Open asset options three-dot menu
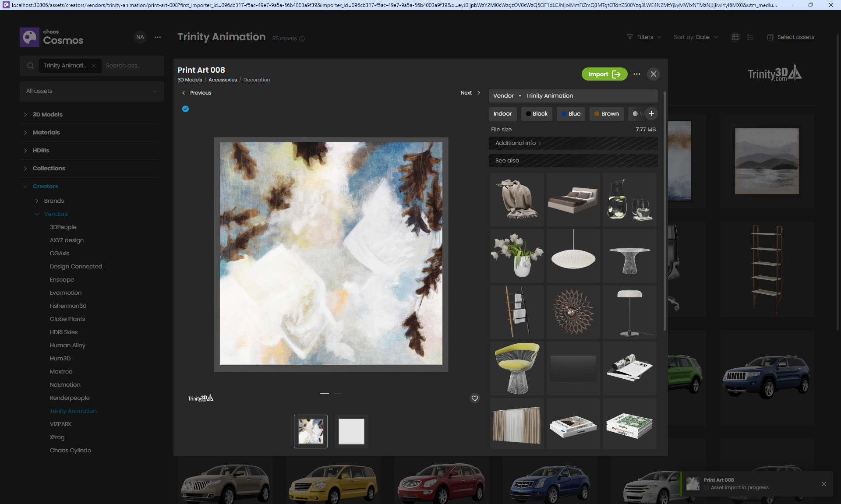841x504 pixels. click(x=636, y=74)
